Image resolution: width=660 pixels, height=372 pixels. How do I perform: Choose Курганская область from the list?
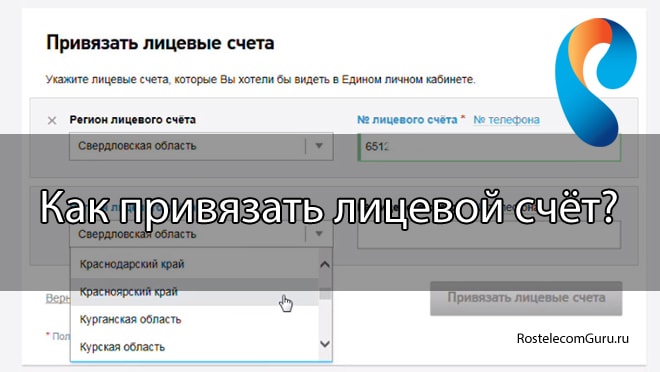click(194, 319)
